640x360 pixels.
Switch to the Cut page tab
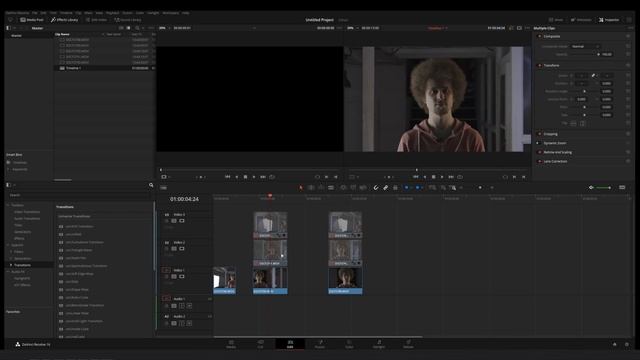(260, 344)
